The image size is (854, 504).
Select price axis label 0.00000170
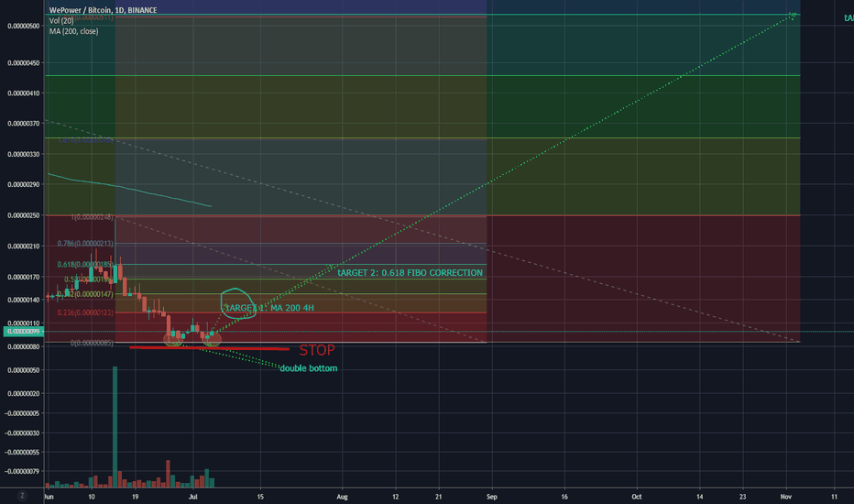point(24,277)
